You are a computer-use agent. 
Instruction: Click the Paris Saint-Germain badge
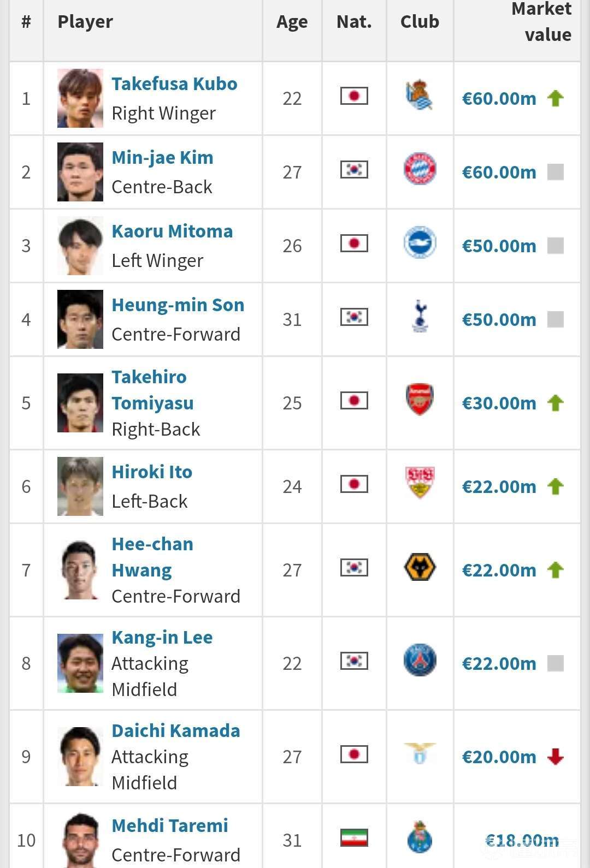[x=420, y=660]
